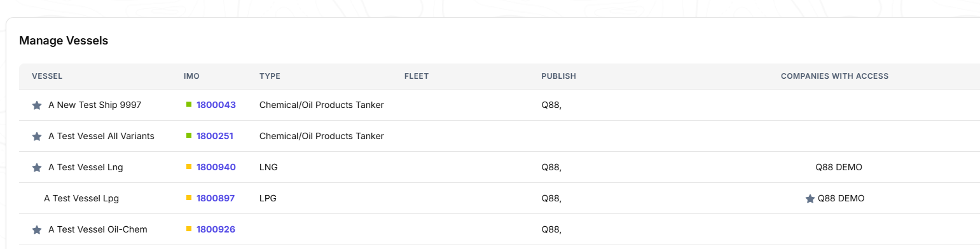Follow the 1800897 IMO link
The image size is (980, 249).
point(216,198)
